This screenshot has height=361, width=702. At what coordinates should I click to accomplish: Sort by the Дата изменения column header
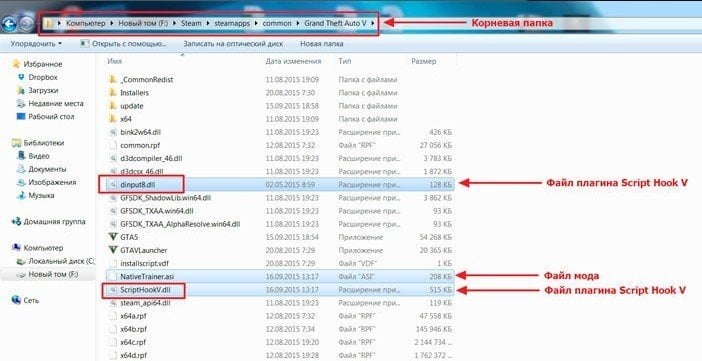click(x=293, y=61)
